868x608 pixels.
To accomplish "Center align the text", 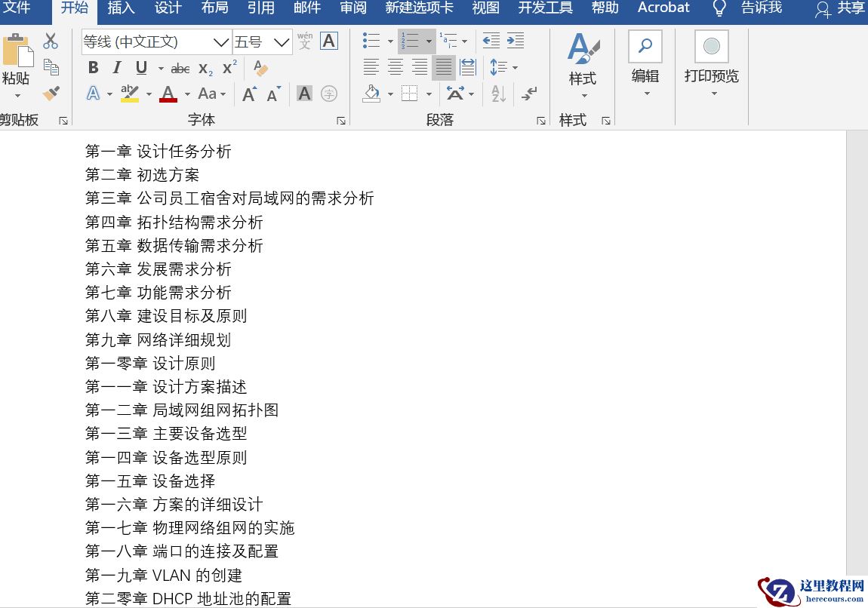I will click(x=396, y=67).
